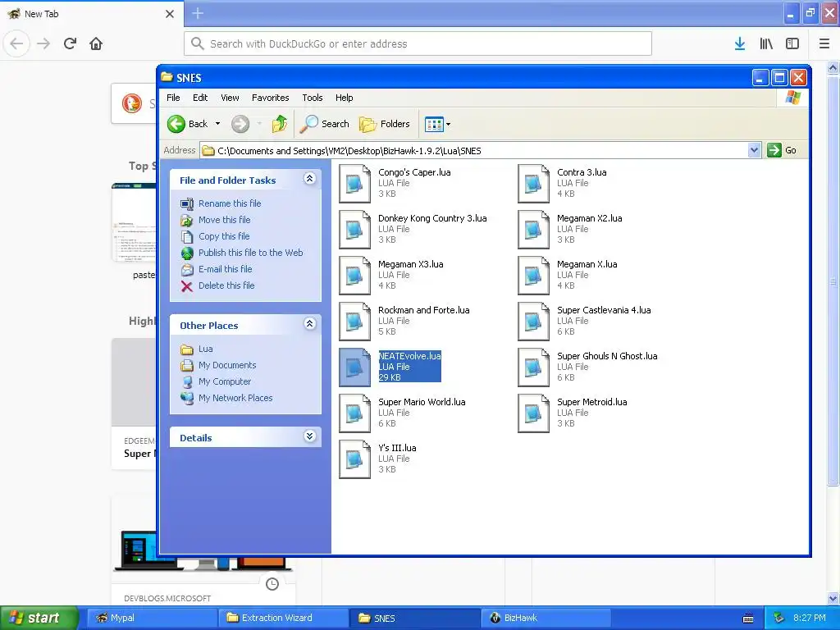The image size is (840, 630).
Task: Click Rename this file
Action: coord(230,203)
